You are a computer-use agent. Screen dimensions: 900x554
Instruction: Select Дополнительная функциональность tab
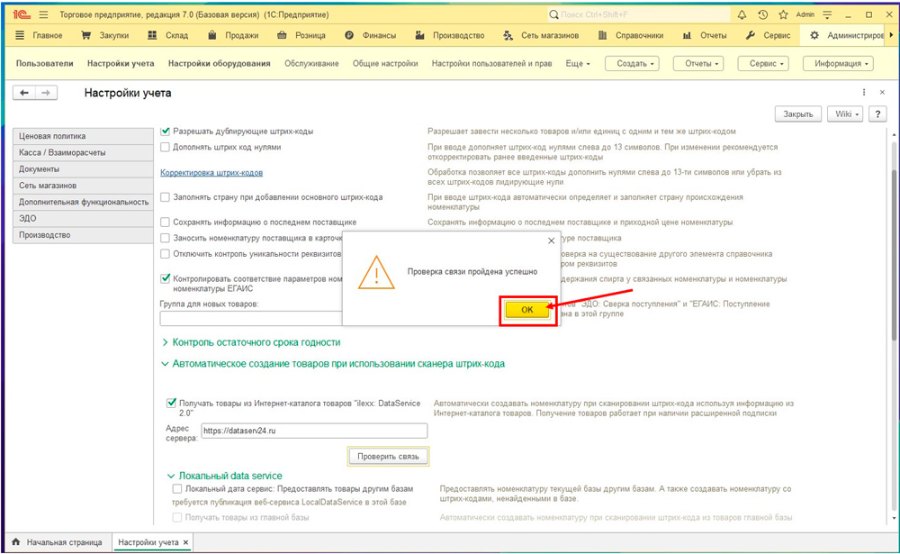coord(83,202)
